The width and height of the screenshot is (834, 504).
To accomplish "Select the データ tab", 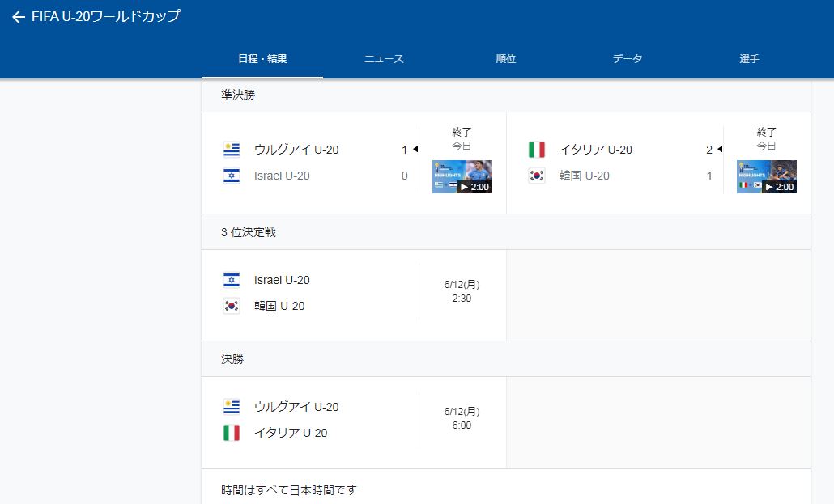I will (628, 59).
